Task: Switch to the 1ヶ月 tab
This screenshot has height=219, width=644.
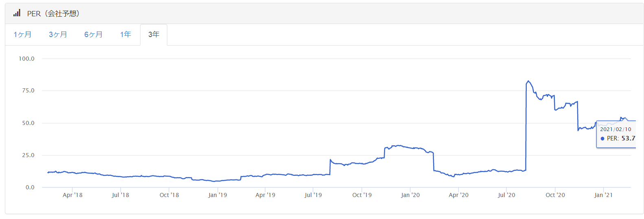Action: click(22, 35)
